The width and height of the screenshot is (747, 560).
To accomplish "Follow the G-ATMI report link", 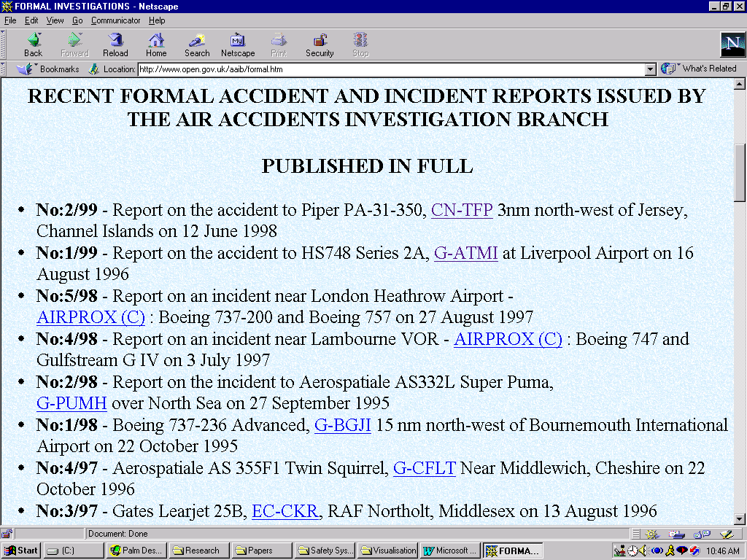I will (x=466, y=253).
